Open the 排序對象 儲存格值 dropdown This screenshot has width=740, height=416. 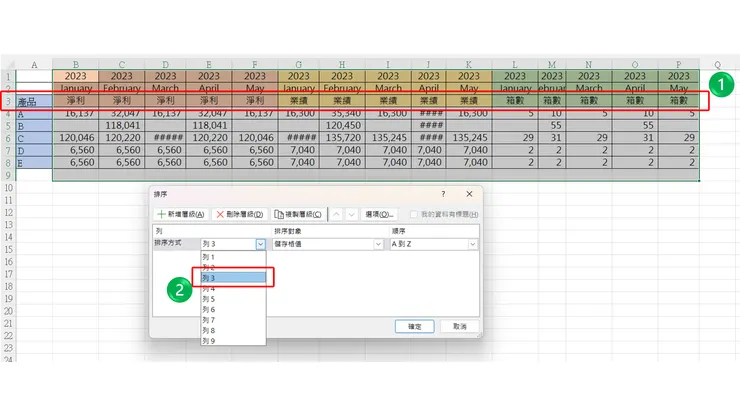(378, 244)
